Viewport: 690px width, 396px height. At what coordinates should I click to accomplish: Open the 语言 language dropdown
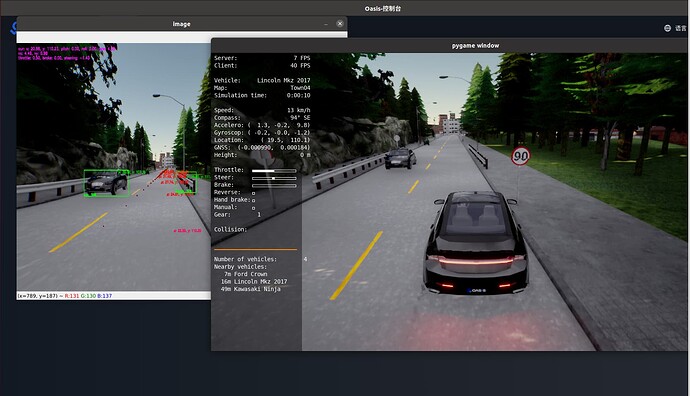click(x=680, y=28)
